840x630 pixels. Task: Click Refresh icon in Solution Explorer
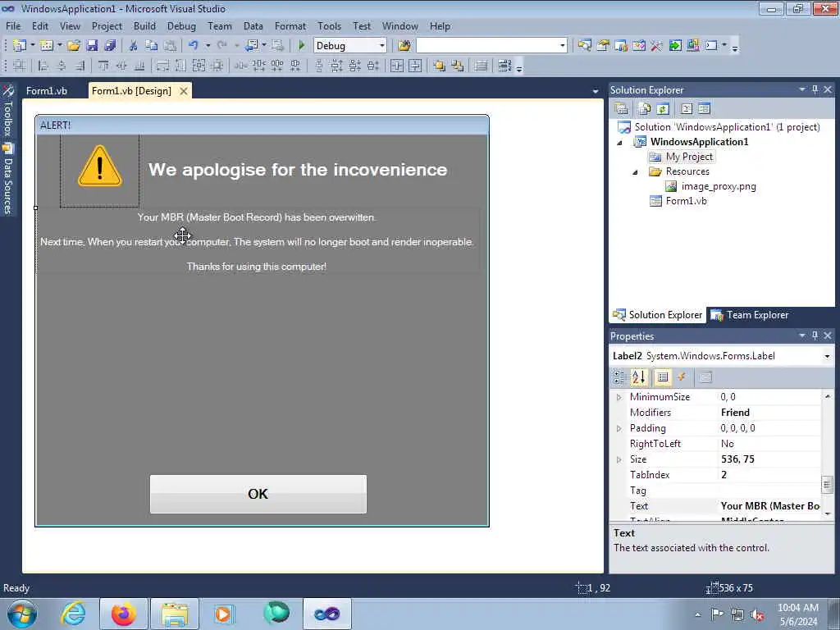[x=663, y=109]
